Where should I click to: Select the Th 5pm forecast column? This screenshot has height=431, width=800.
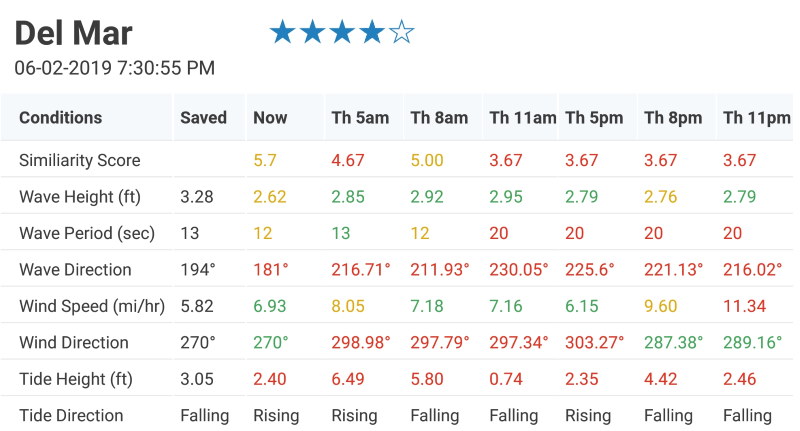pyautogui.click(x=594, y=118)
